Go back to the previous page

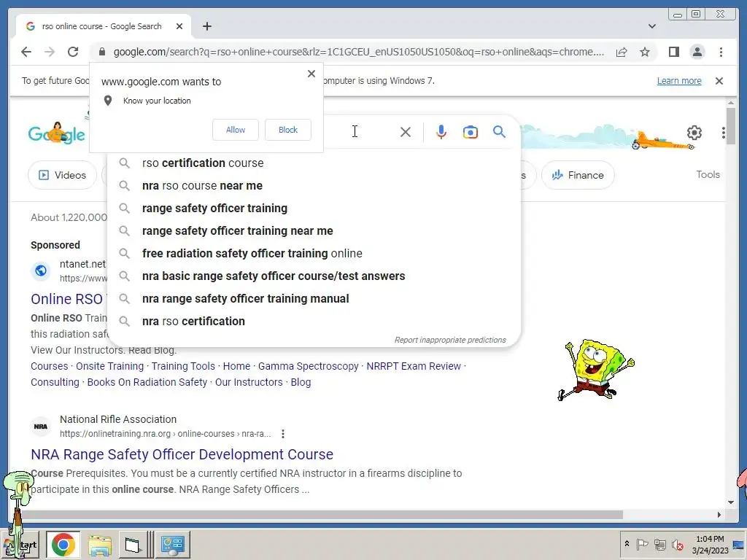click(x=26, y=52)
